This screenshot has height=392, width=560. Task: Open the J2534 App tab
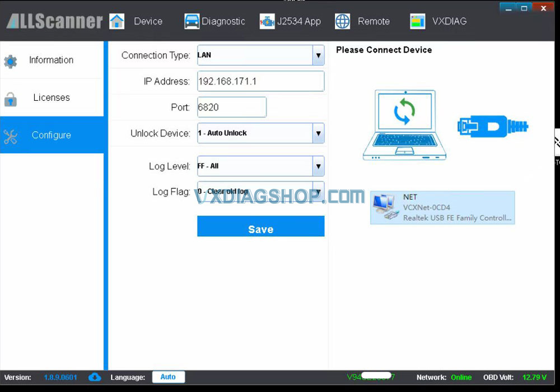299,21
